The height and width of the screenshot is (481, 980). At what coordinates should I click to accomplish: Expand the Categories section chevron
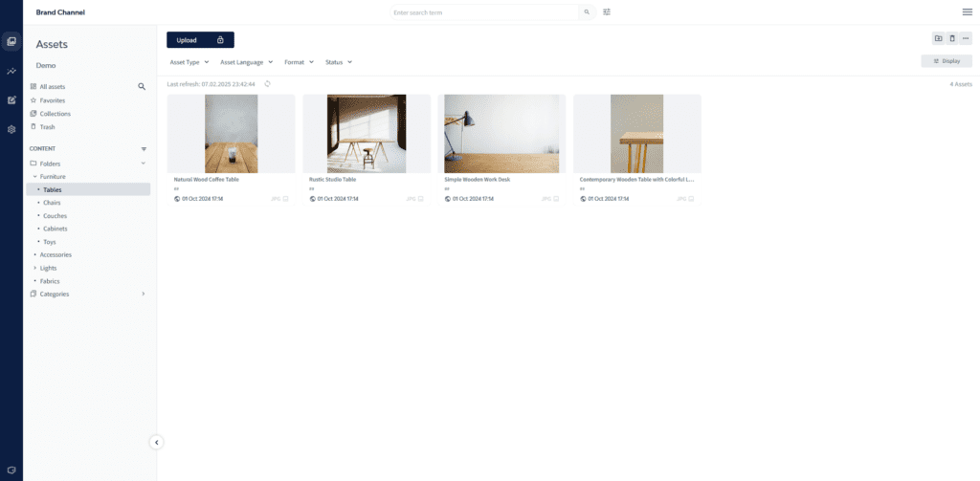click(x=144, y=294)
